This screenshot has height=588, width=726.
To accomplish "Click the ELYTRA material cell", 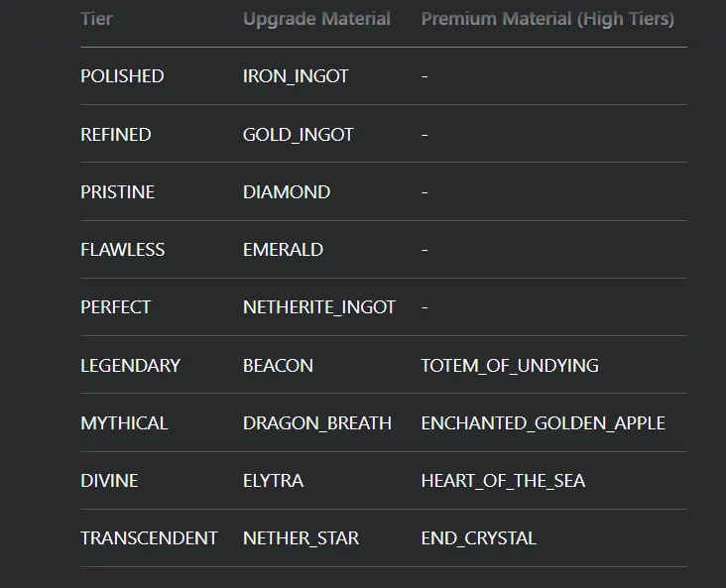I will click(x=273, y=481).
